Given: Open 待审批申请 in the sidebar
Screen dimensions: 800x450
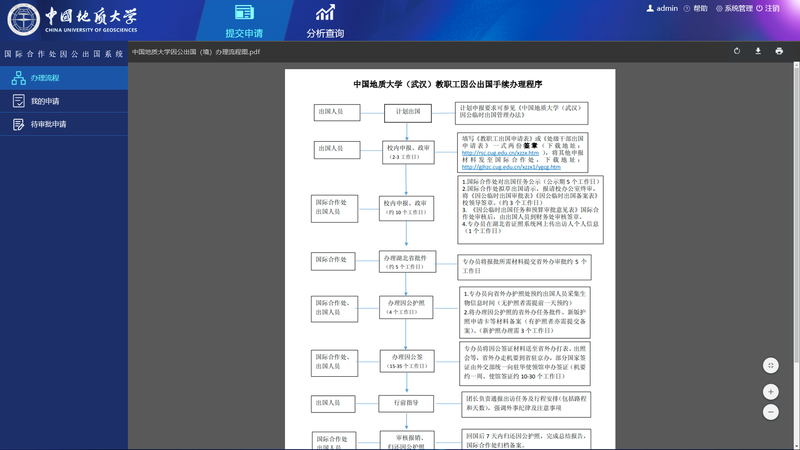Looking at the screenshot, I should (48, 125).
